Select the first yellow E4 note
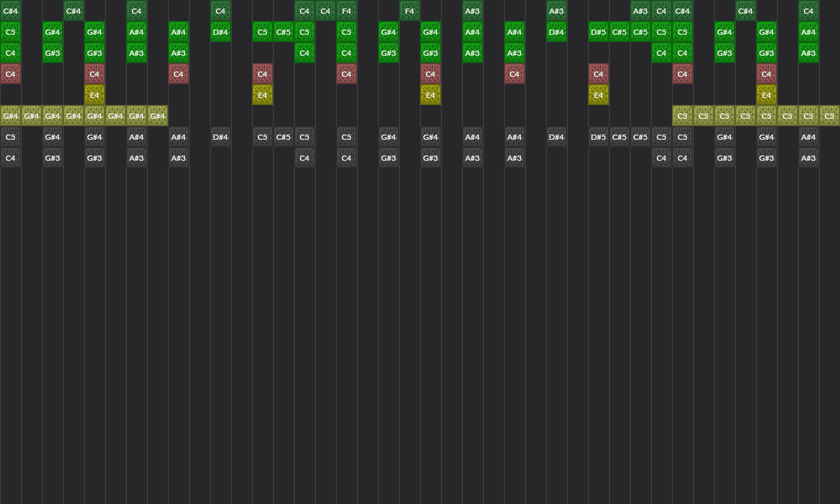Screen dimensions: 840x504 click(x=94, y=94)
